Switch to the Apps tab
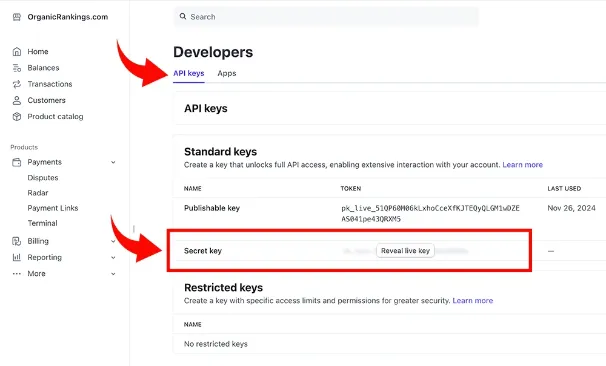Screen dimensions: 606x366 point(227,73)
